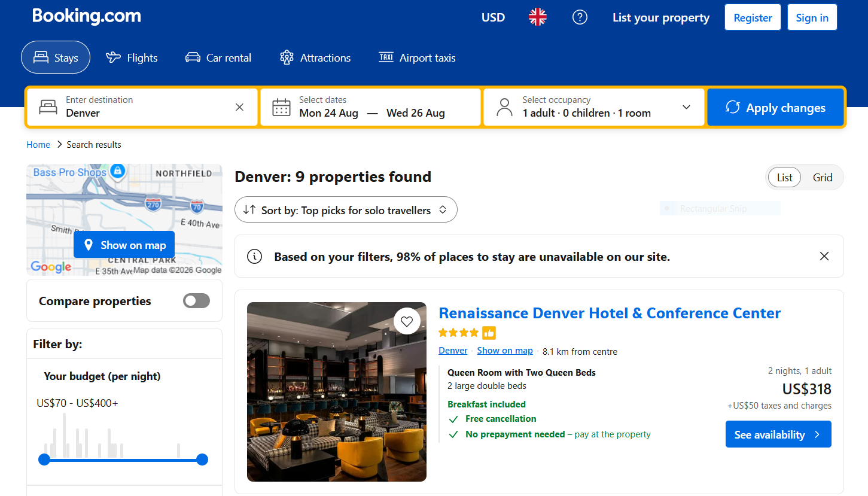Click the maximum budget slider handle
The width and height of the screenshot is (868, 496).
pos(202,460)
